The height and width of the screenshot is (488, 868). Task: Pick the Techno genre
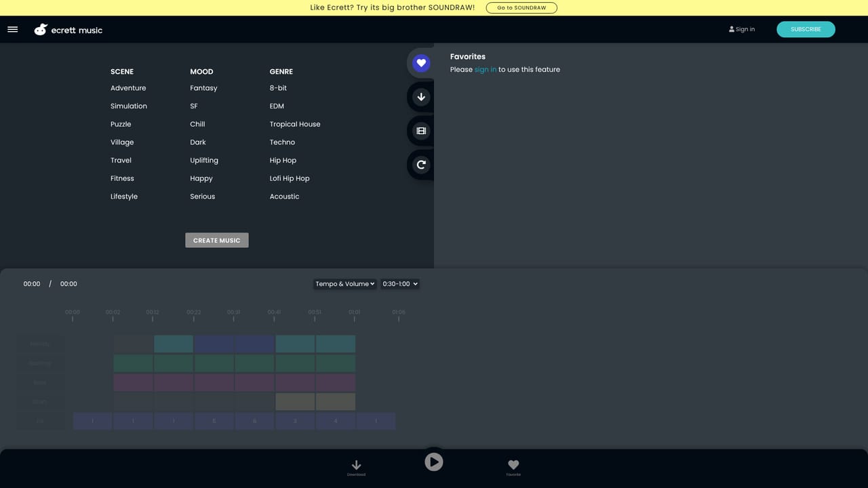point(282,142)
